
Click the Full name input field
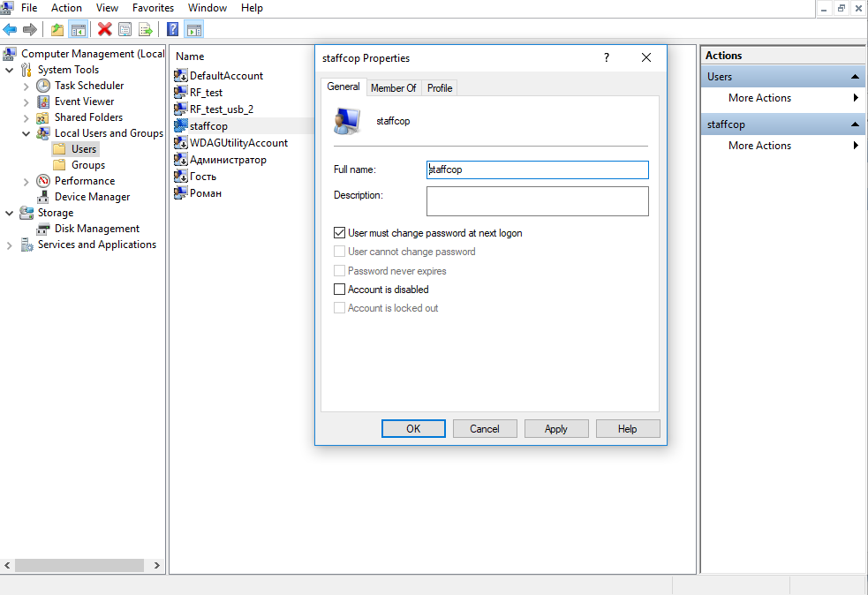coord(538,169)
